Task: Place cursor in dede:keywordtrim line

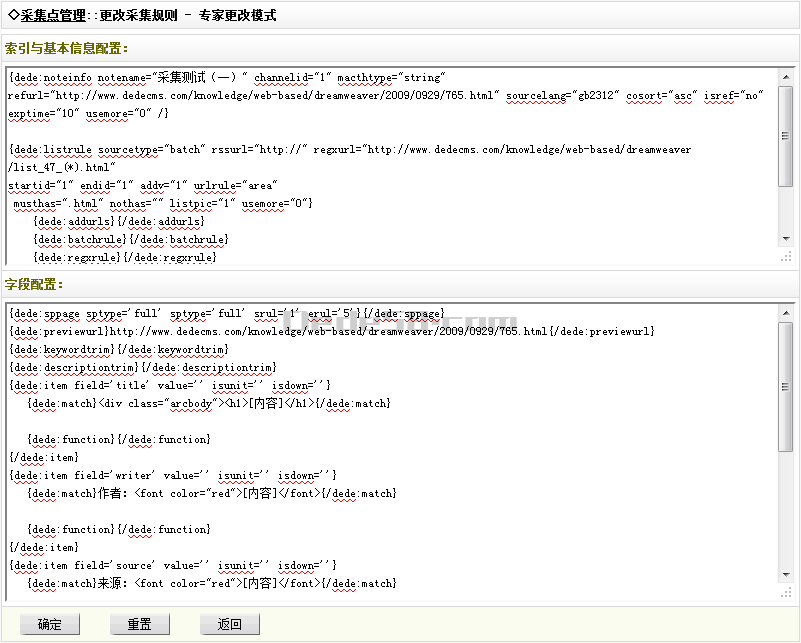Action: coord(118,349)
